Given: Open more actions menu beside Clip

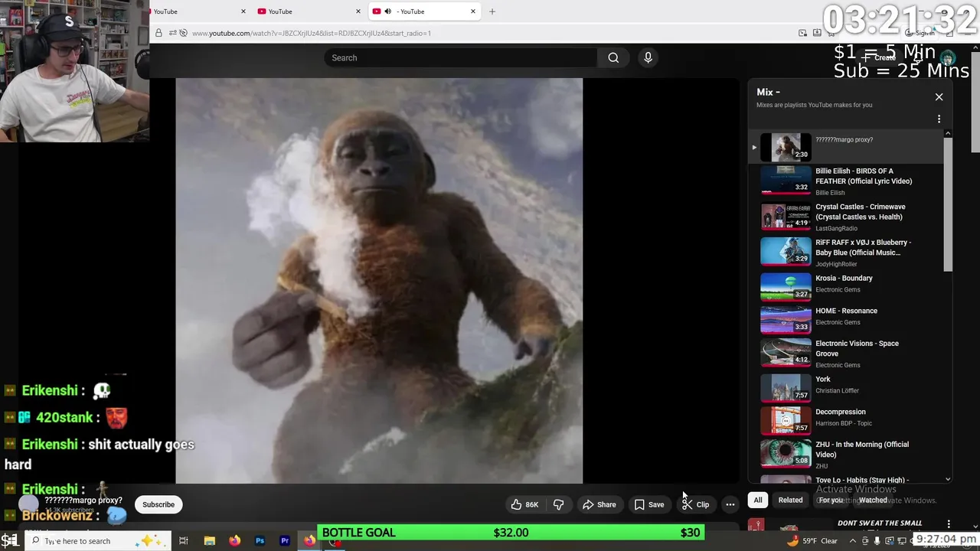Looking at the screenshot, I should tap(730, 504).
